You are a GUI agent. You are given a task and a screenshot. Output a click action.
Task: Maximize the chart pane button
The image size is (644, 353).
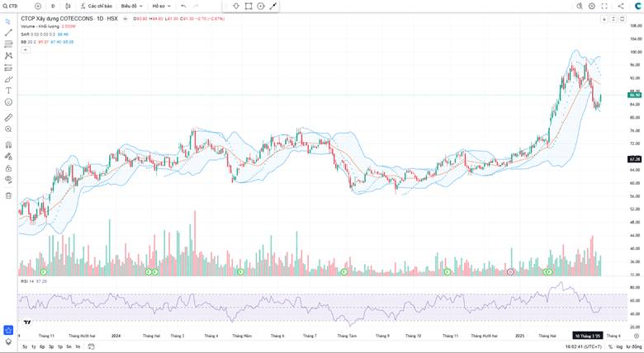click(623, 19)
